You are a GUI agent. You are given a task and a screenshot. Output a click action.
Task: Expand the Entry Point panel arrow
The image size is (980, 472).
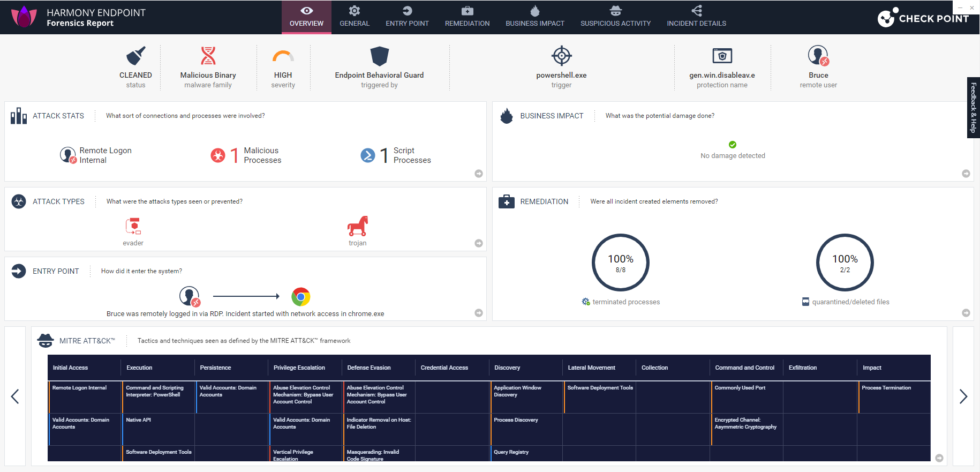(x=479, y=313)
